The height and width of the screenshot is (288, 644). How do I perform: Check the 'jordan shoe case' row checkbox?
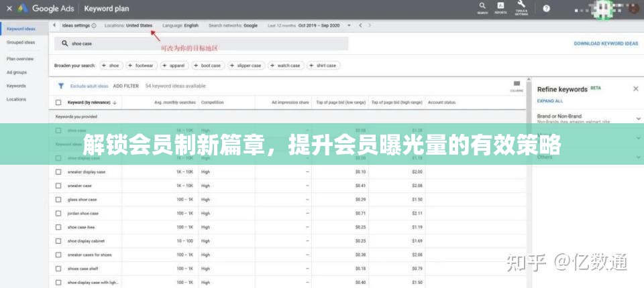coord(58,214)
